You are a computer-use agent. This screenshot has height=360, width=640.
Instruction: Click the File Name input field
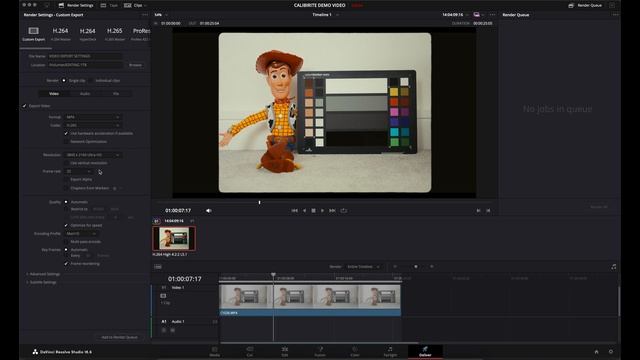(85, 56)
